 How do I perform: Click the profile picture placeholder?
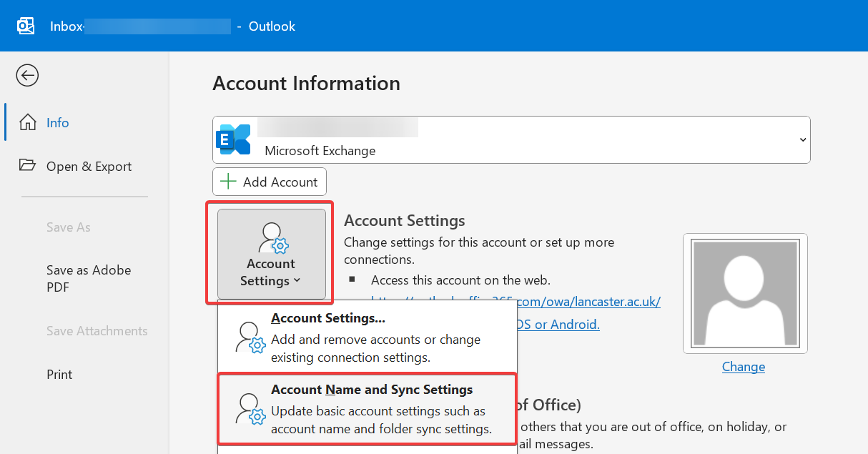click(745, 293)
